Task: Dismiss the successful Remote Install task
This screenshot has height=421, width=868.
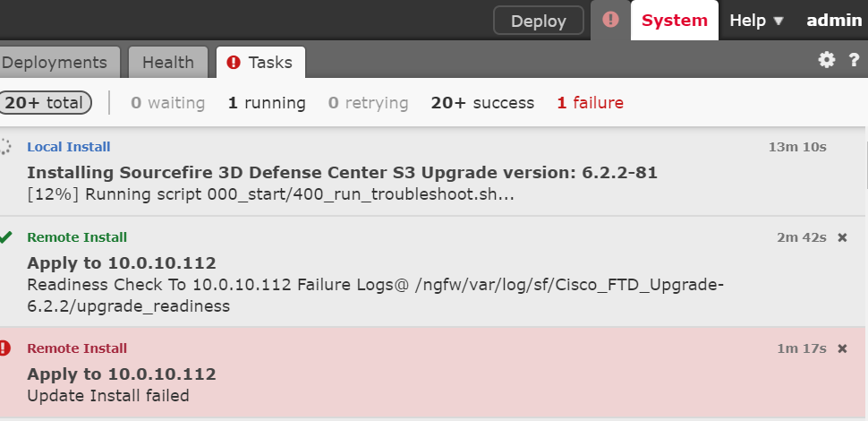Action: click(843, 237)
